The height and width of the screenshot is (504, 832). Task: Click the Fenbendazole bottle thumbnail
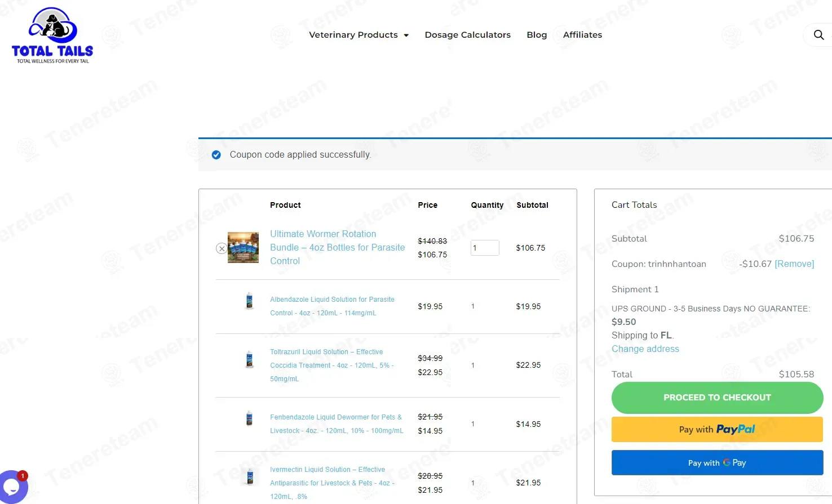[x=249, y=418]
